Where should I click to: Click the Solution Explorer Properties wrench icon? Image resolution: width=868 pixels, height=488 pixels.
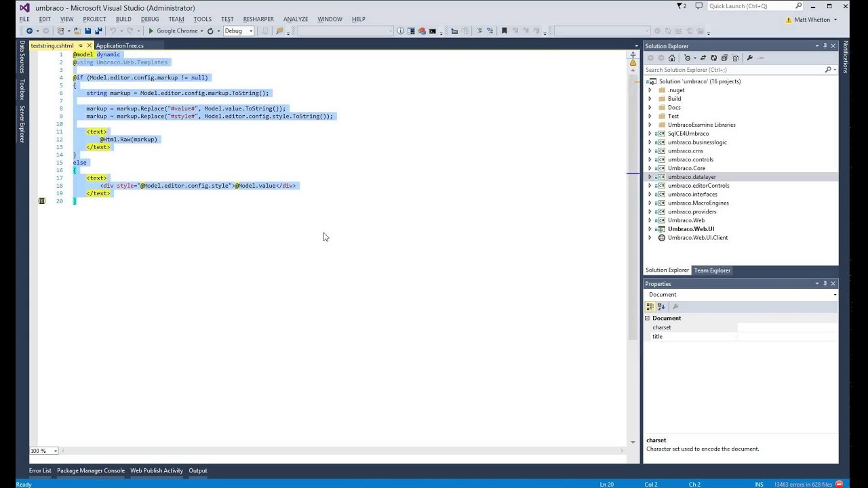coord(750,58)
